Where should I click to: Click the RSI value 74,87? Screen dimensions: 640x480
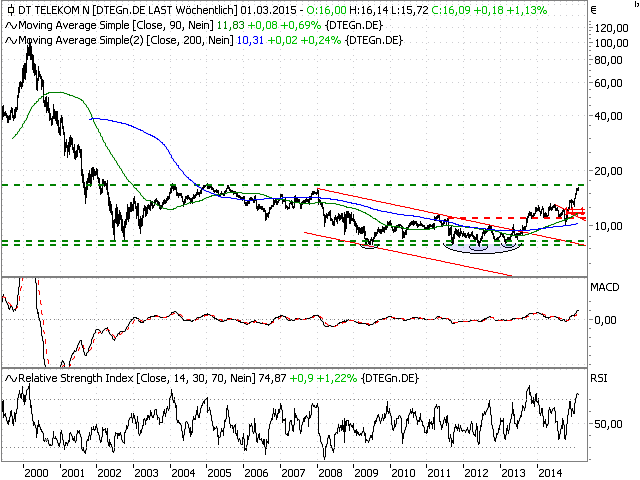[272, 378]
